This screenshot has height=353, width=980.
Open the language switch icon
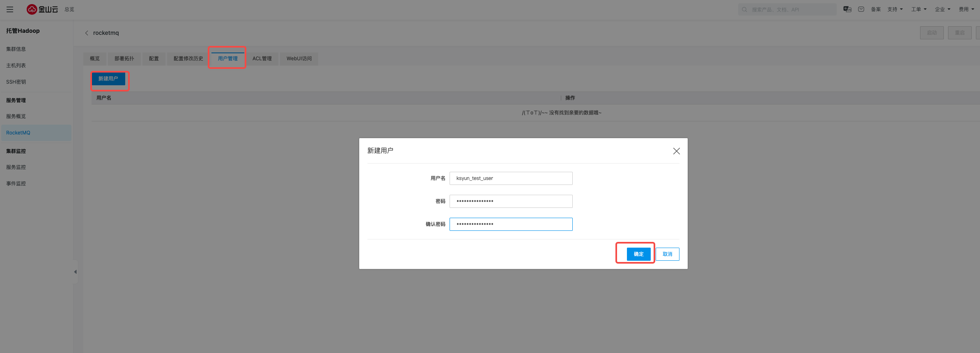(847, 9)
